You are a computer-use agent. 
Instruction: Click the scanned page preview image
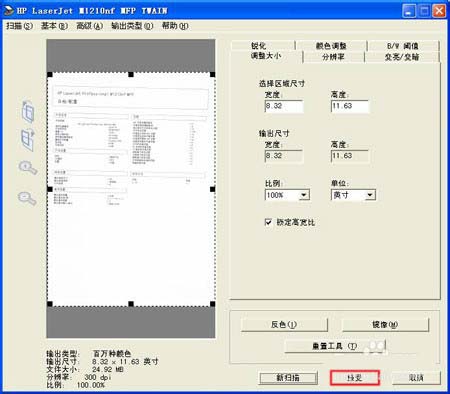point(131,189)
